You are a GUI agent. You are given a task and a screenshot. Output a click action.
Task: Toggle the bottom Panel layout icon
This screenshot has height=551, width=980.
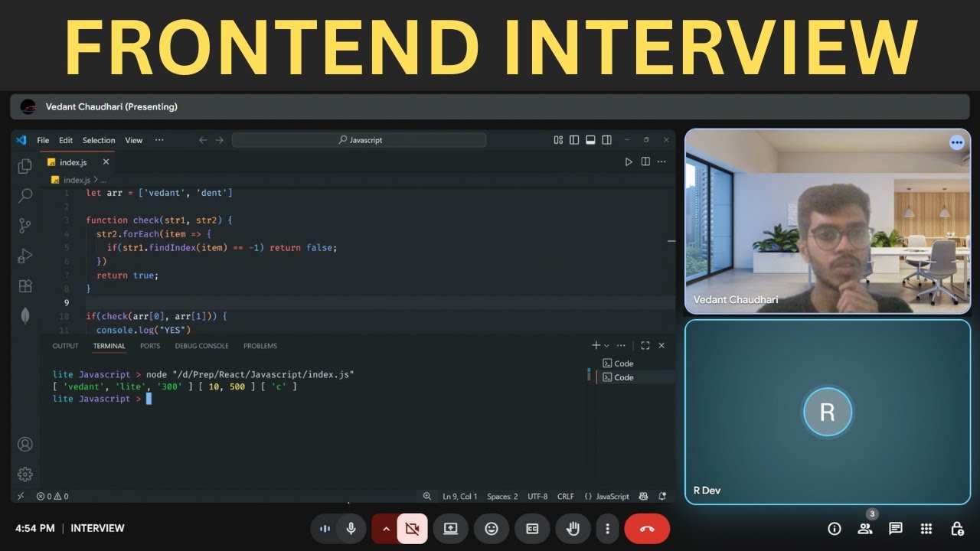click(590, 140)
